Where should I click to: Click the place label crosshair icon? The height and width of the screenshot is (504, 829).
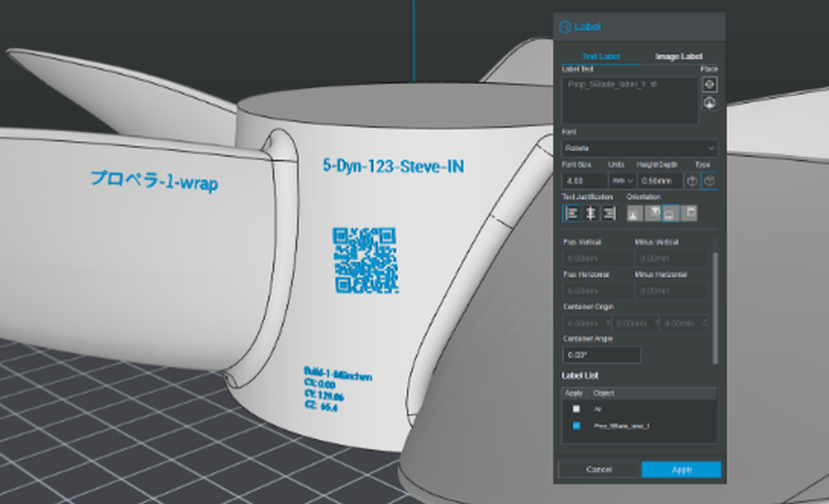pos(709,84)
